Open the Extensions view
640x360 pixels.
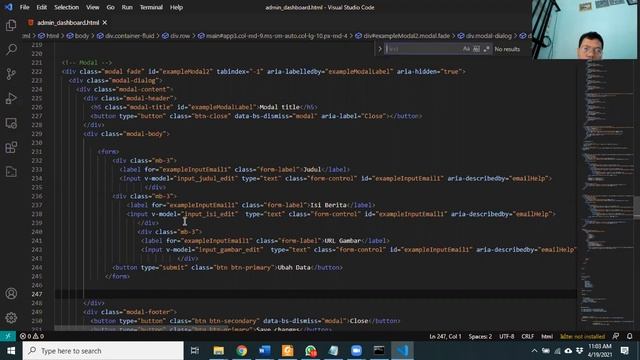[11, 147]
